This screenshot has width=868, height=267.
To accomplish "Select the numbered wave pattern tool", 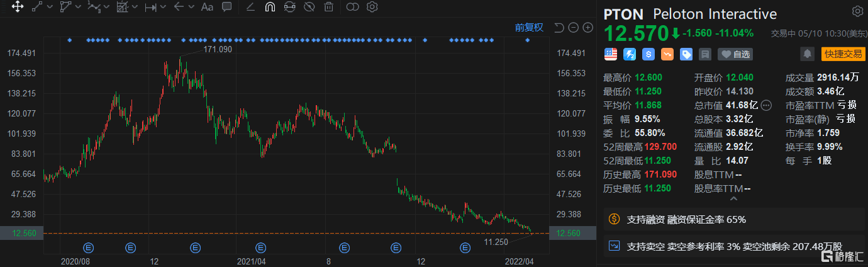I will [x=94, y=8].
